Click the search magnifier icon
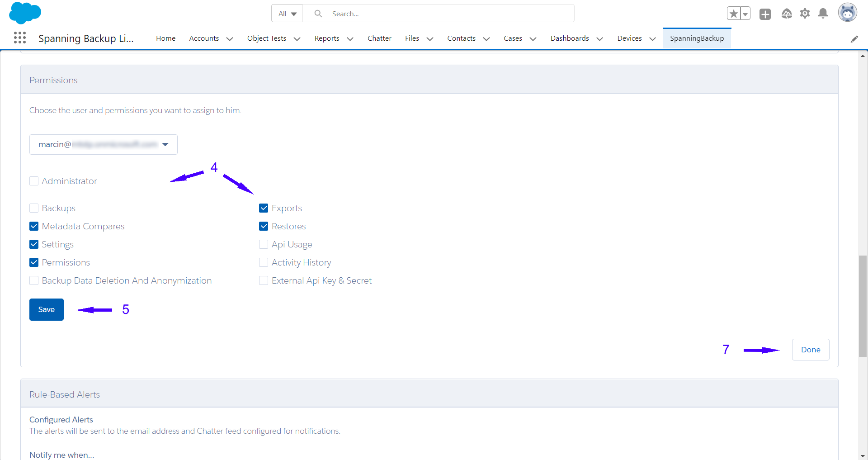868x460 pixels. [318, 14]
